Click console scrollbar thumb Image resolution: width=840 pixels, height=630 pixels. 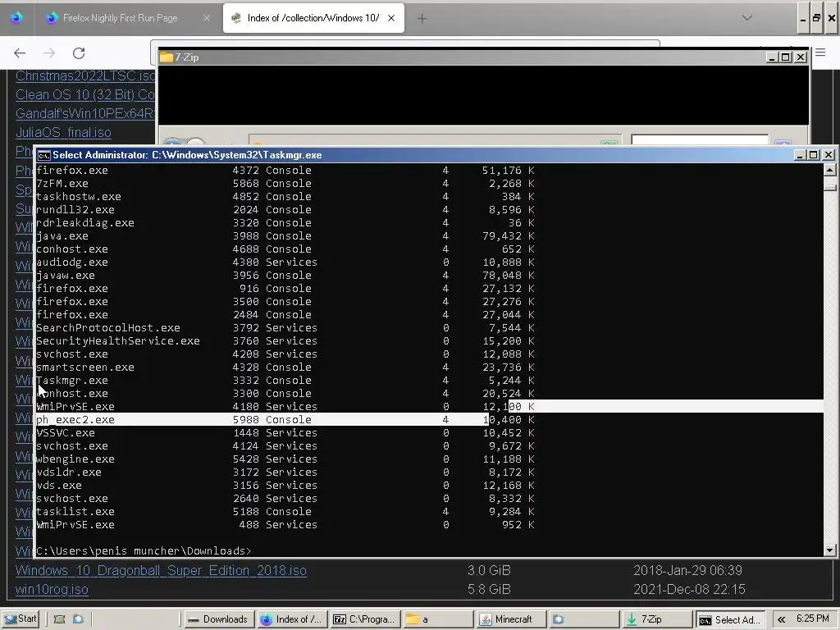tap(830, 187)
